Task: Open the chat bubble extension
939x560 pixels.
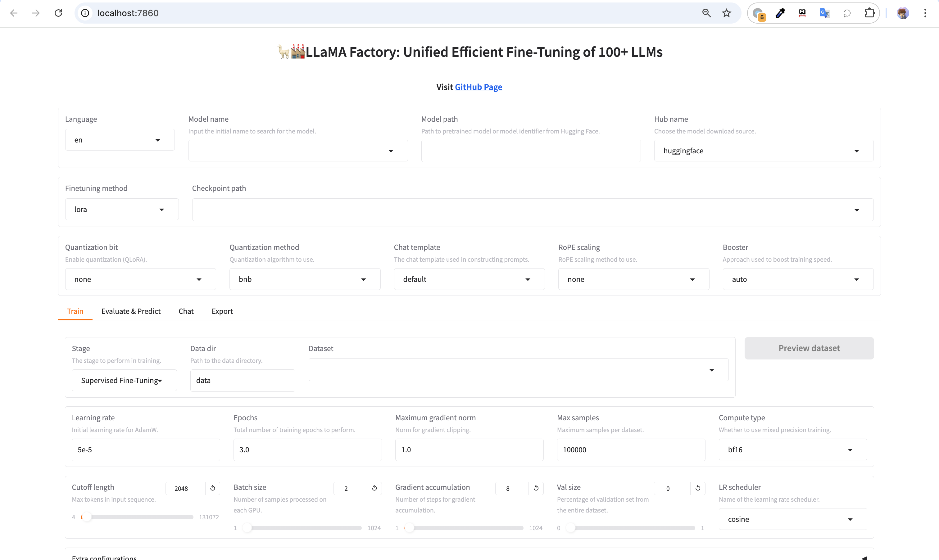Action: 847,13
